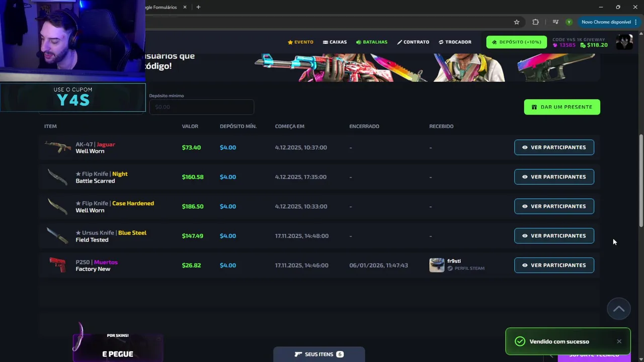
Task: Click the AK-47 Jaguar weapon thumbnail
Action: point(57,147)
